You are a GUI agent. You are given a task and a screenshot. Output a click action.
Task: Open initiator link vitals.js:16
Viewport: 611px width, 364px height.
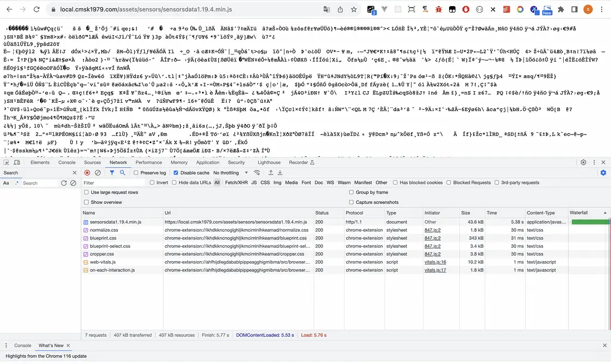pos(435,262)
